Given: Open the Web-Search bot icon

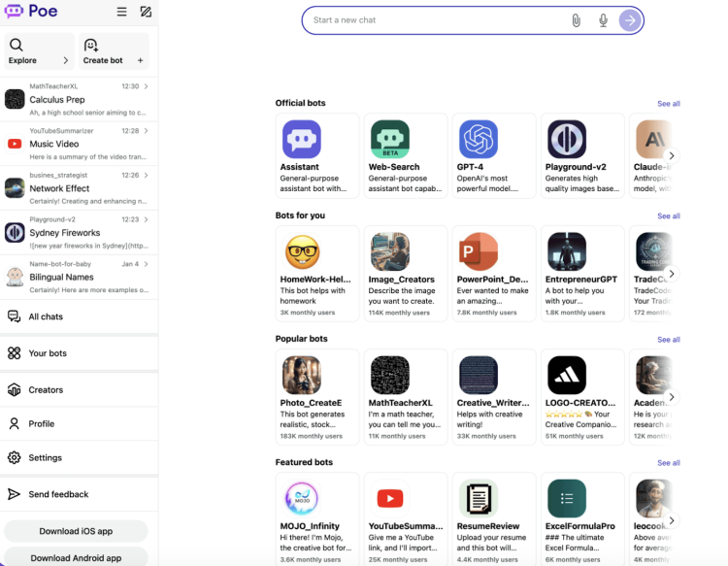Looking at the screenshot, I should (x=390, y=140).
